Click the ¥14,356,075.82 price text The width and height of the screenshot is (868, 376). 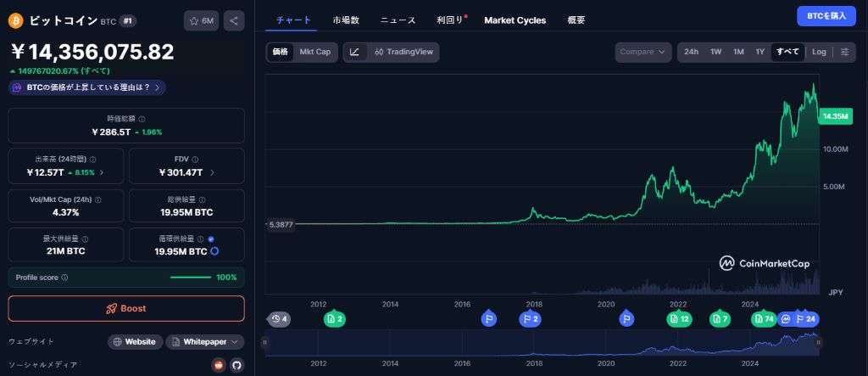(92, 52)
